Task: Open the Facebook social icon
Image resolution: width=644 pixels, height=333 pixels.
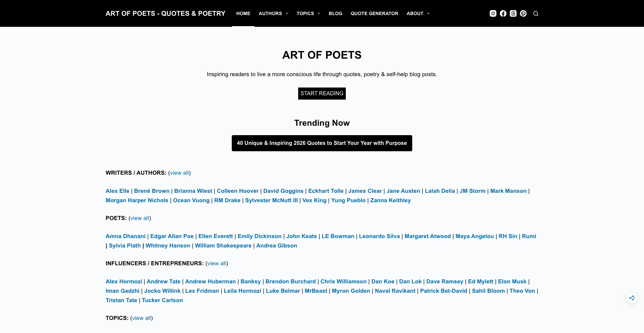Action: click(x=503, y=13)
